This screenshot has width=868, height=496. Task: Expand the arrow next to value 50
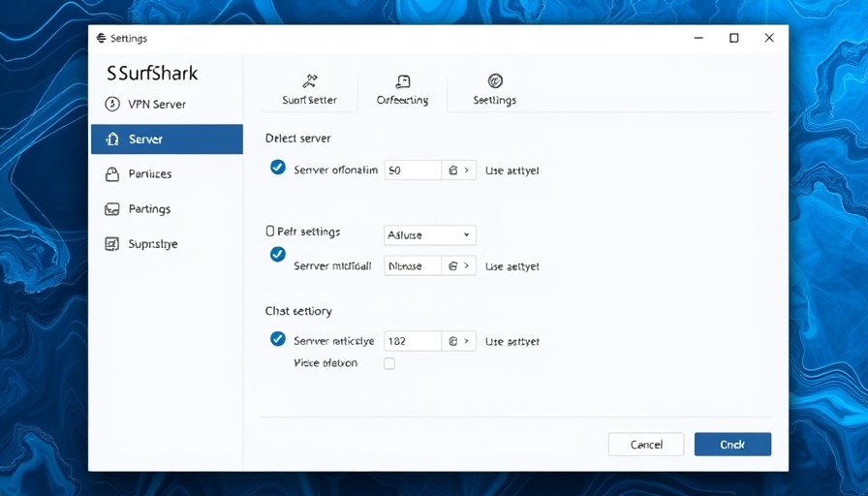(467, 170)
